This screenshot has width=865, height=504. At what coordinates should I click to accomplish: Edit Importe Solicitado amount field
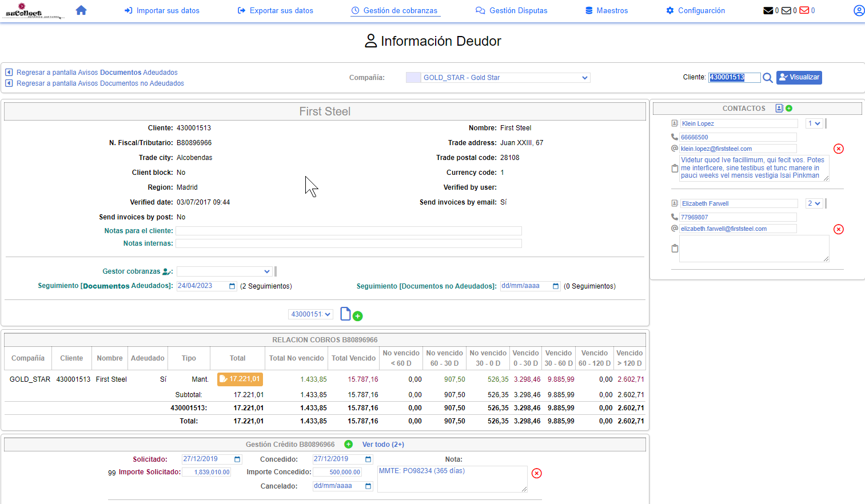[206, 472]
